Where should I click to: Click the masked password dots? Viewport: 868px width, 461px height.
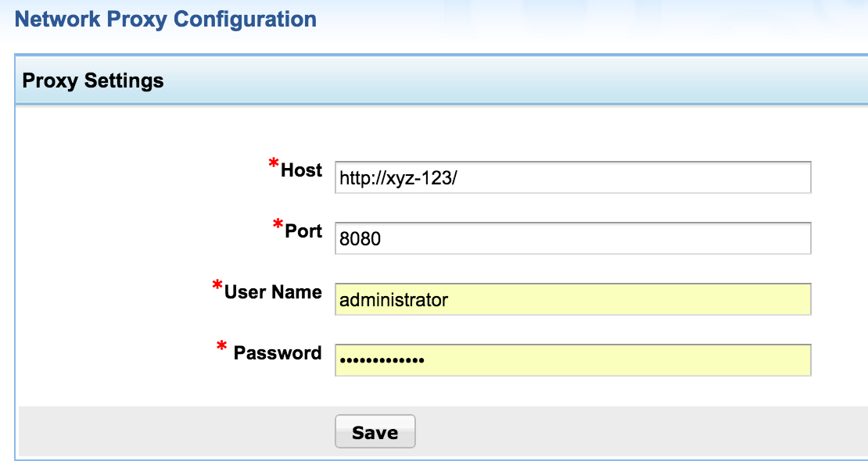(381, 361)
